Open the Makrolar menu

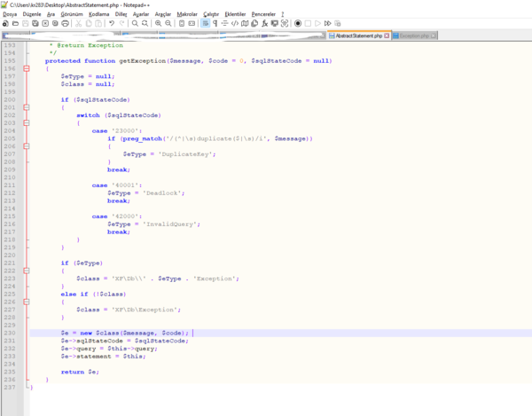[187, 14]
